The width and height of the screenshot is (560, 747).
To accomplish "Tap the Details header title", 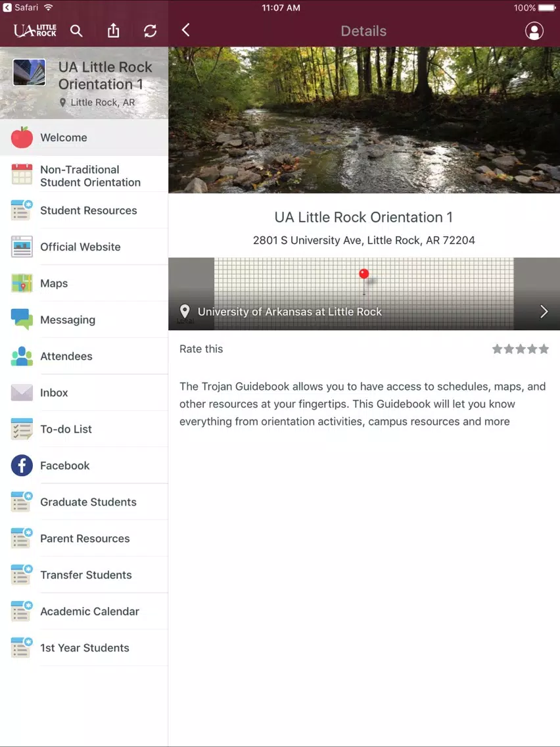I will pos(363,31).
